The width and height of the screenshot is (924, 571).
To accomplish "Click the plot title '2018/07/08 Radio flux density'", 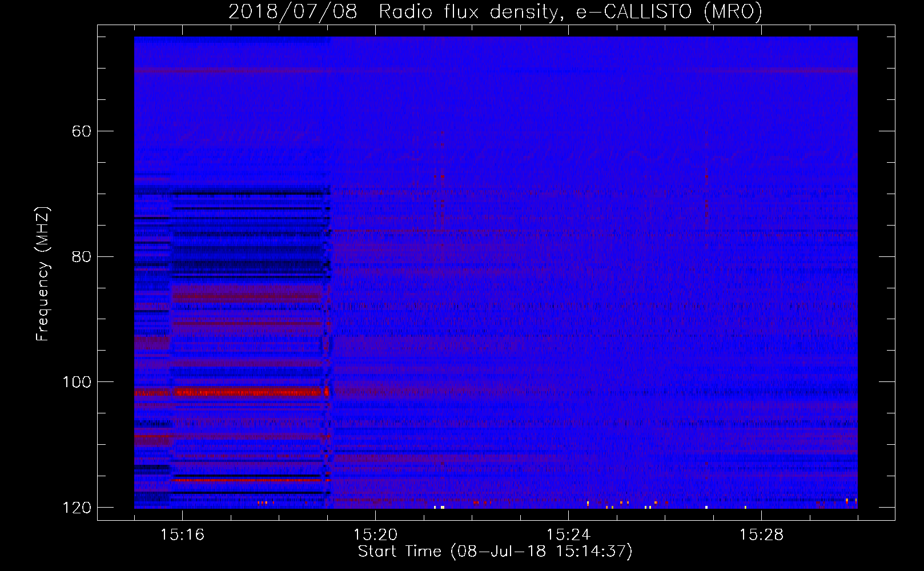I will 495,12.
